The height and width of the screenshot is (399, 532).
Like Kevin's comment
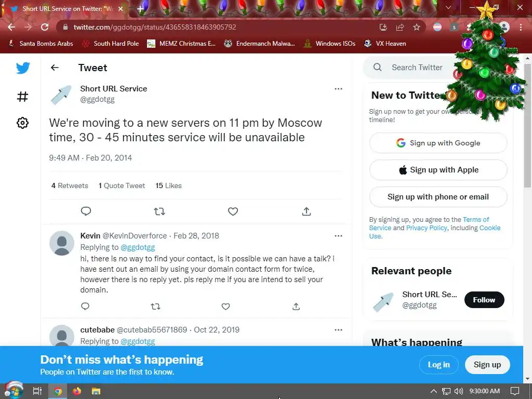pos(225,307)
